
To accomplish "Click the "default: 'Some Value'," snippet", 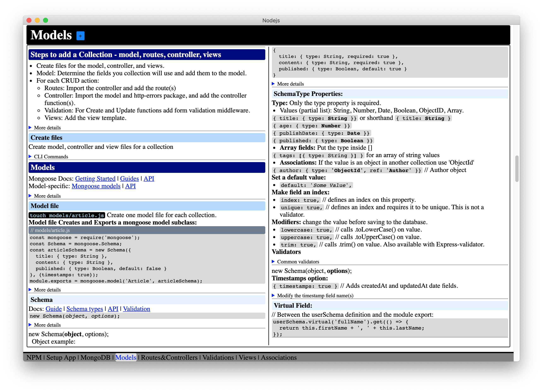I will coord(316,185).
